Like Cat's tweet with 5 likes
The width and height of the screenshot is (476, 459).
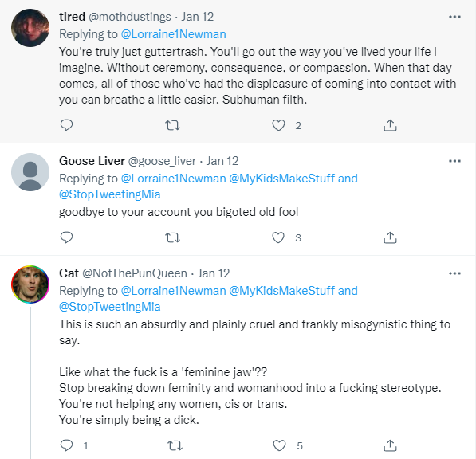[x=279, y=445]
